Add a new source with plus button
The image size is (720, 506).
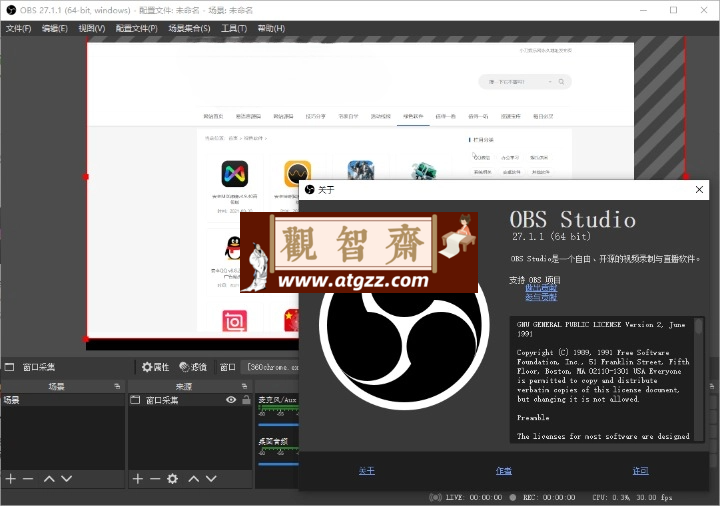[x=137, y=479]
